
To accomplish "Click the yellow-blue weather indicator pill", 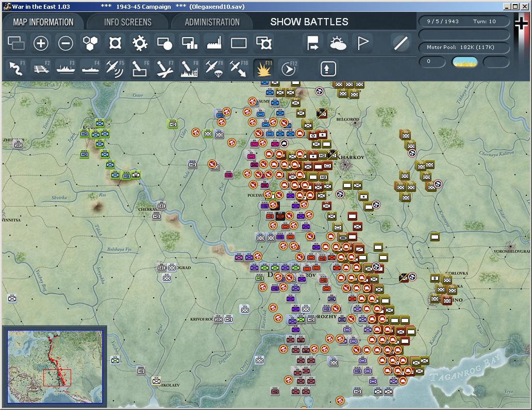I will 465,62.
